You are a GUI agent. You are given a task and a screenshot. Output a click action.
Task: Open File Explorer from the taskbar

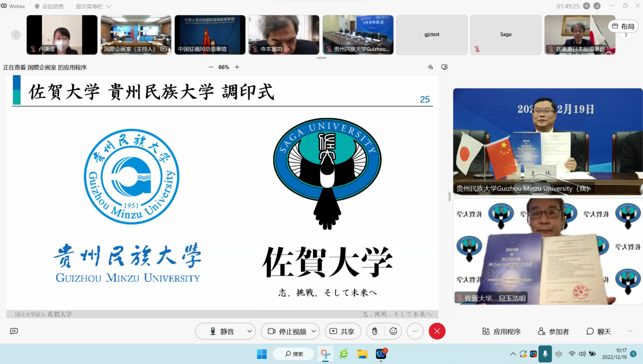pos(362,354)
